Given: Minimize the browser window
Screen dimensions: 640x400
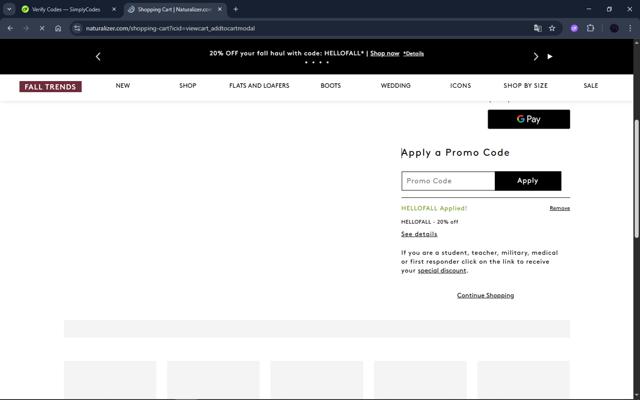Looking at the screenshot, I should point(589,9).
